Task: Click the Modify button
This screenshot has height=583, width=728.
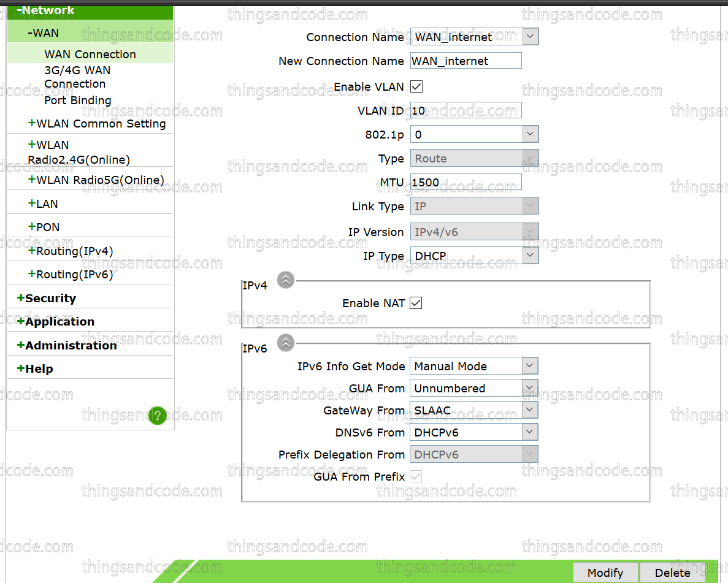Action: 605,573
